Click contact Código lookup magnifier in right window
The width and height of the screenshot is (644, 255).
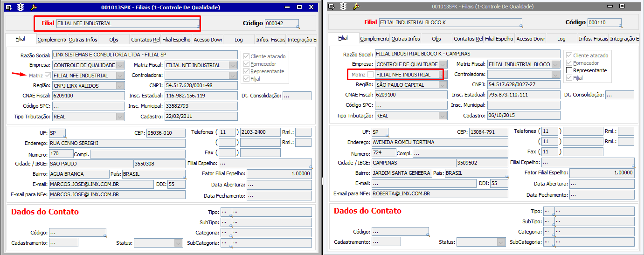click(x=428, y=235)
